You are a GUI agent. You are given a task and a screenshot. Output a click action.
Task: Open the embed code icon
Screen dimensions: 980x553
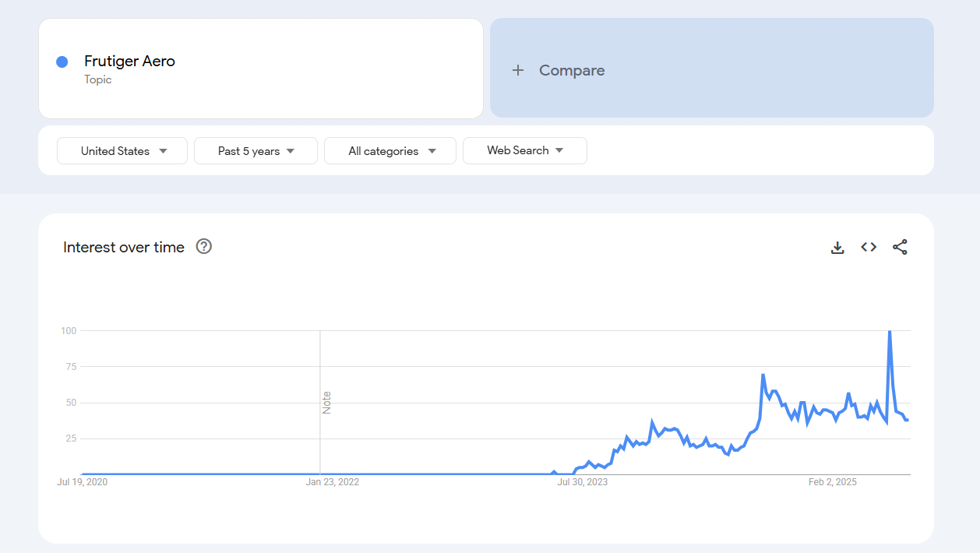point(869,247)
